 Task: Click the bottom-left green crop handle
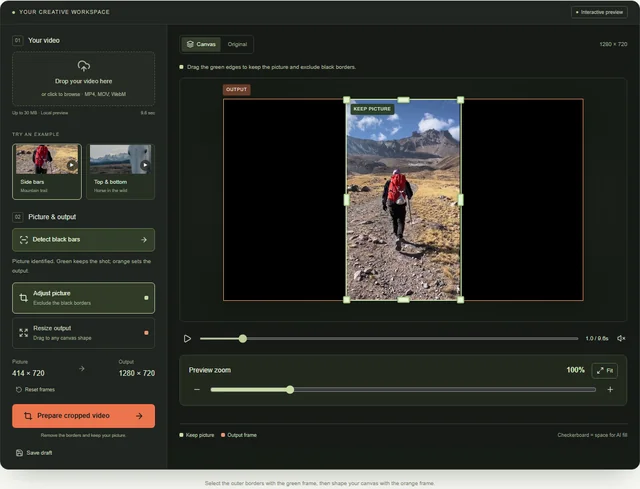coord(347,300)
